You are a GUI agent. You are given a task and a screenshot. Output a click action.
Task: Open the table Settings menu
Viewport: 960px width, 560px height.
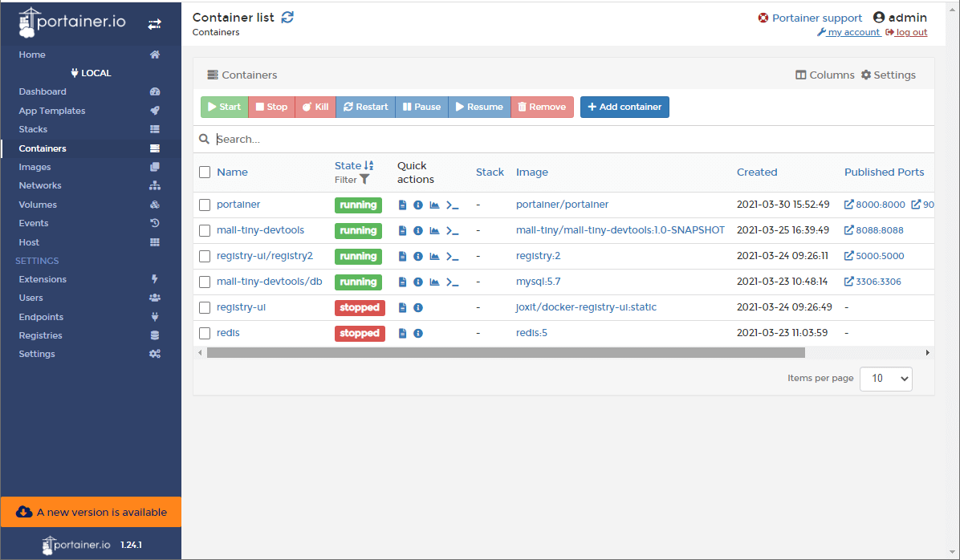pyautogui.click(x=888, y=75)
